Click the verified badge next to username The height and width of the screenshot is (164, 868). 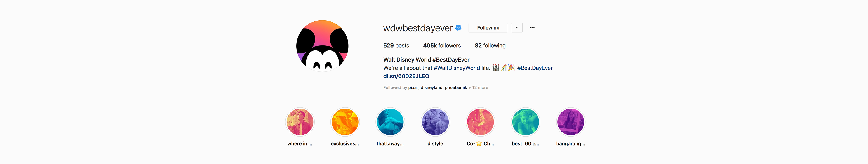click(458, 28)
